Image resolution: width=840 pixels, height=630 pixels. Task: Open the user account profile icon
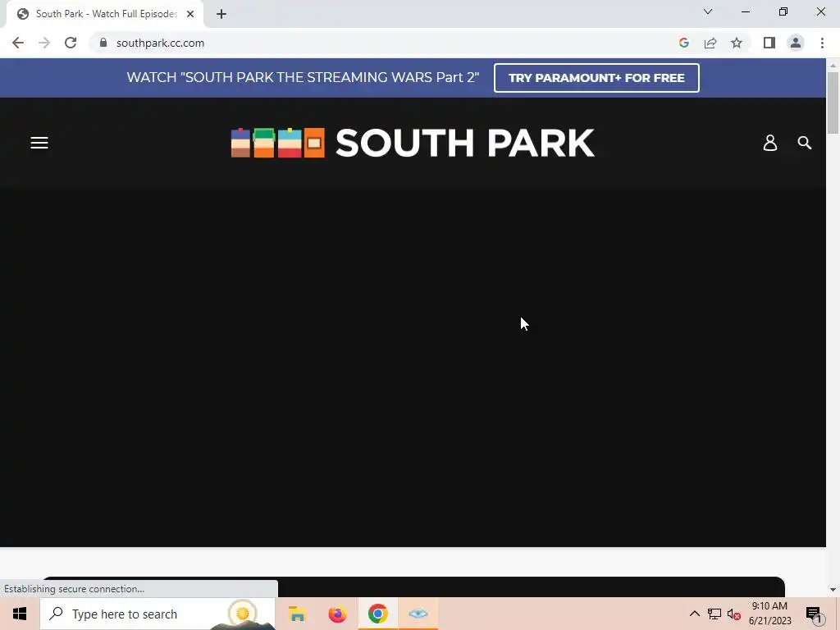769,143
